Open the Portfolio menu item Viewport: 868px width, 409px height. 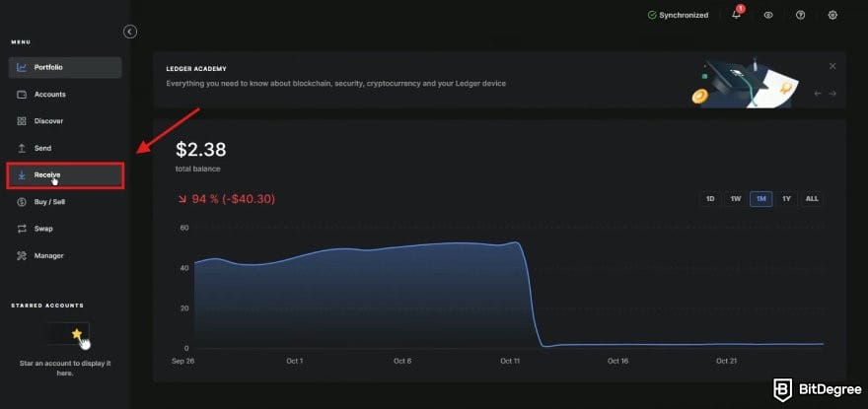click(65, 68)
